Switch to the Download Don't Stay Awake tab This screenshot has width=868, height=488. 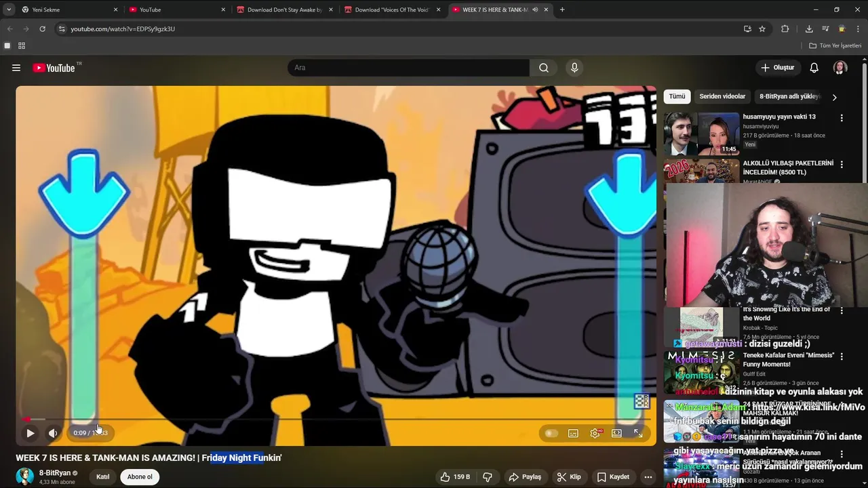point(284,9)
